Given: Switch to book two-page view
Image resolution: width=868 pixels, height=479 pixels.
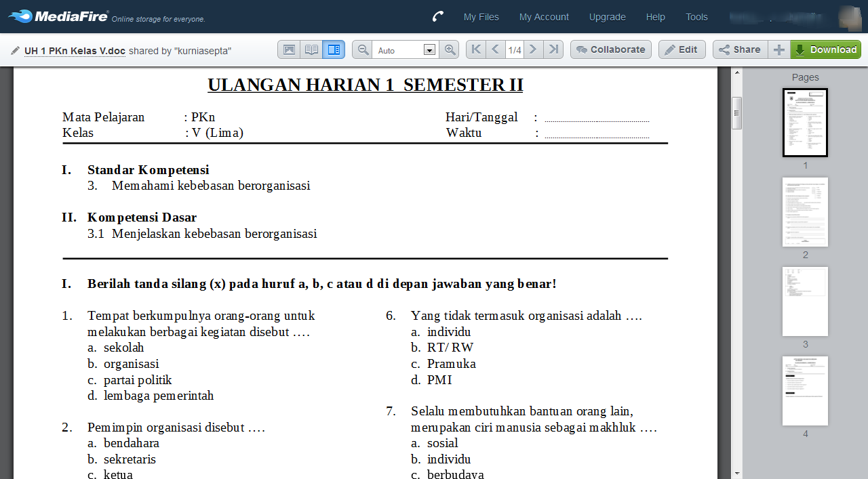Looking at the screenshot, I should (x=311, y=49).
